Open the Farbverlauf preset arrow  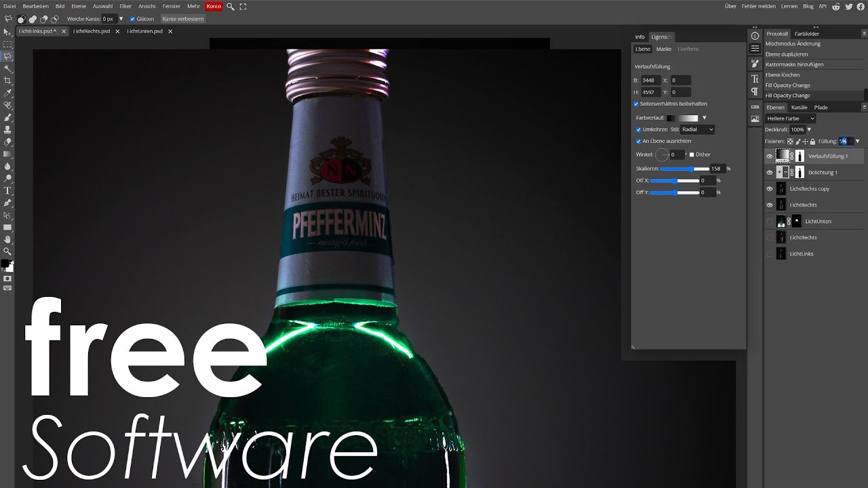(x=704, y=118)
